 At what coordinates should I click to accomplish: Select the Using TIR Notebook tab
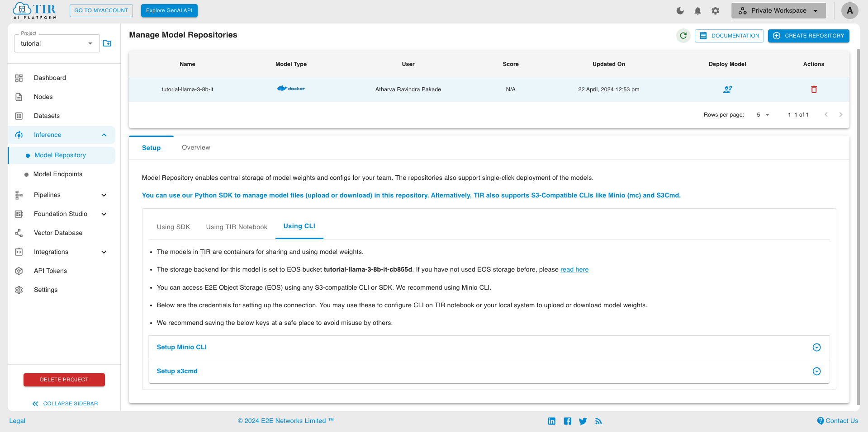coord(237,227)
